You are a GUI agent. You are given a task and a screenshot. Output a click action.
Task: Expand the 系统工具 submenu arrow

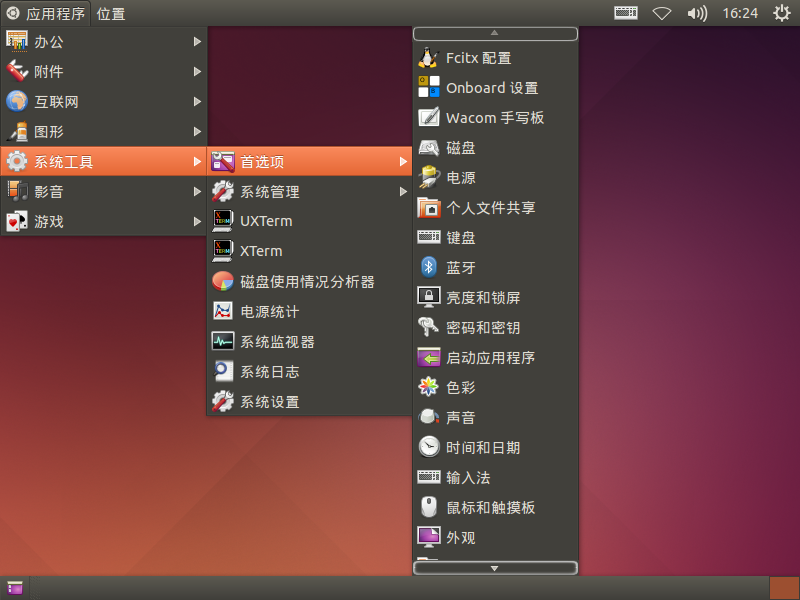click(197, 162)
